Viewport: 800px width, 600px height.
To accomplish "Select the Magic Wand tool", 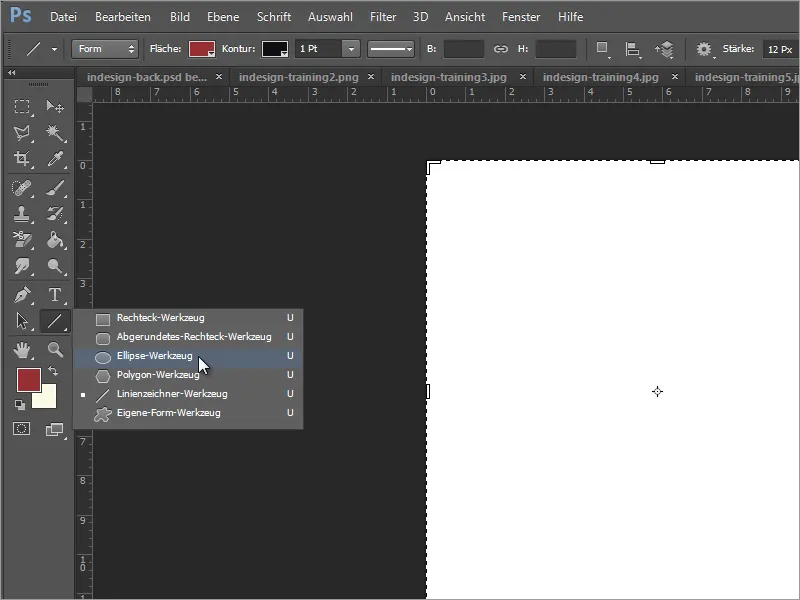I will point(55,133).
